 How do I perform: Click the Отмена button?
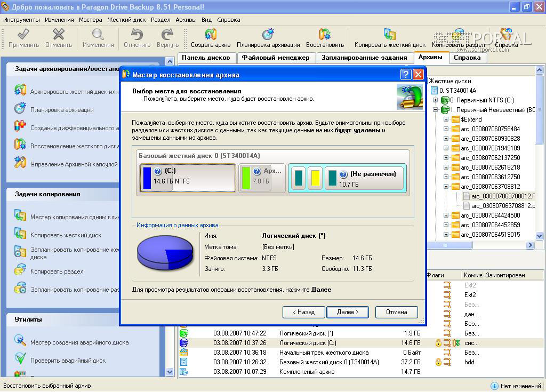[x=396, y=312]
